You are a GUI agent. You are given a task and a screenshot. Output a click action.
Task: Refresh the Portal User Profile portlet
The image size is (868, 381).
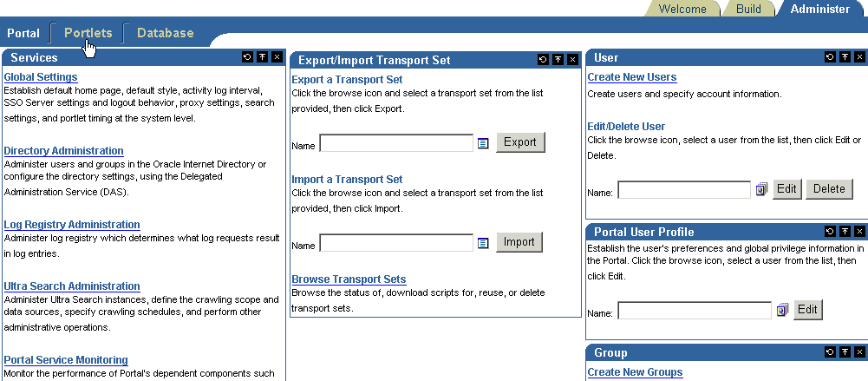(x=830, y=232)
